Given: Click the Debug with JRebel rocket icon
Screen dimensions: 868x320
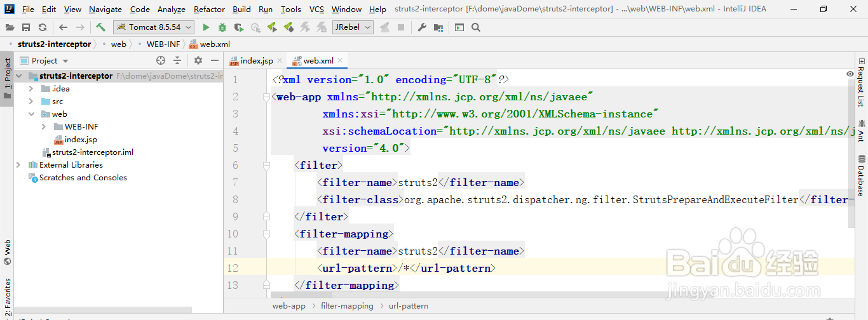Looking at the screenshot, I should 288,27.
